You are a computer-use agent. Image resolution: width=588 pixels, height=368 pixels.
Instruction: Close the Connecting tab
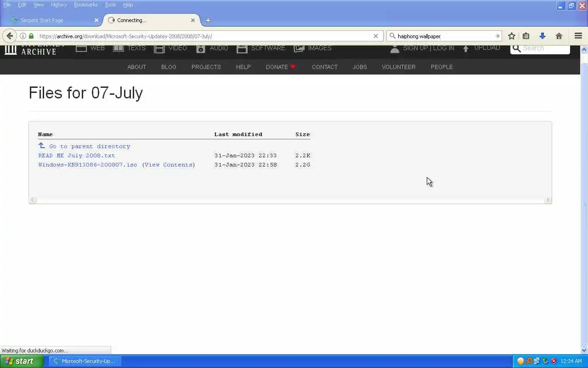point(193,20)
